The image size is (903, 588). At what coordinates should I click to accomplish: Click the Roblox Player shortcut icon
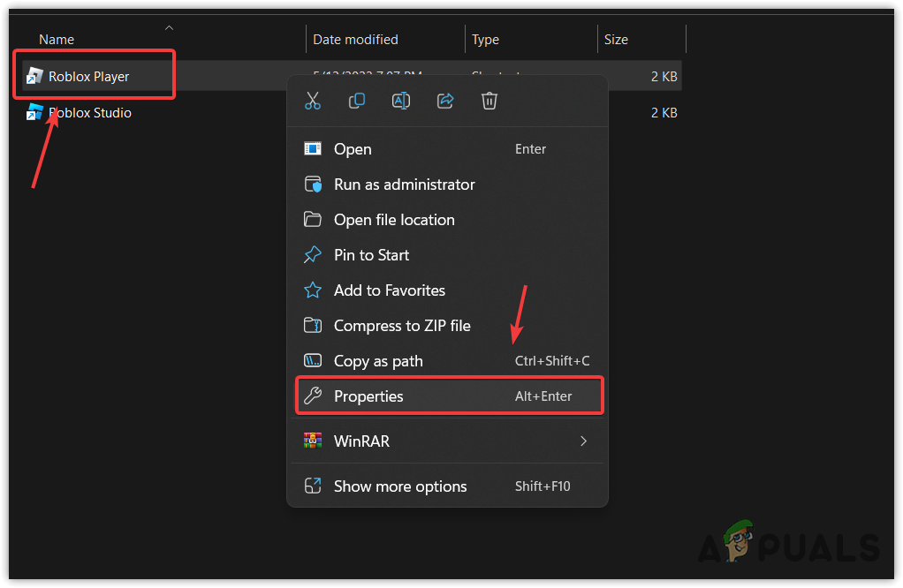(x=34, y=76)
